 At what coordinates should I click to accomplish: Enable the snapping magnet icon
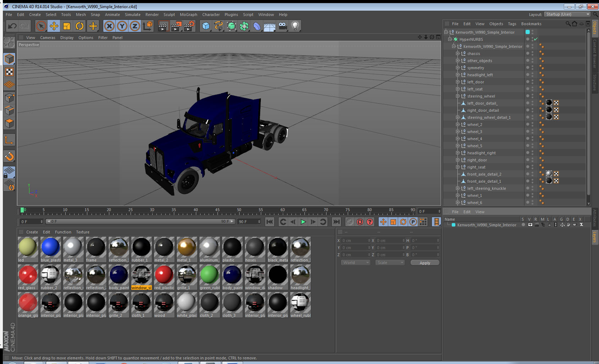(x=9, y=156)
